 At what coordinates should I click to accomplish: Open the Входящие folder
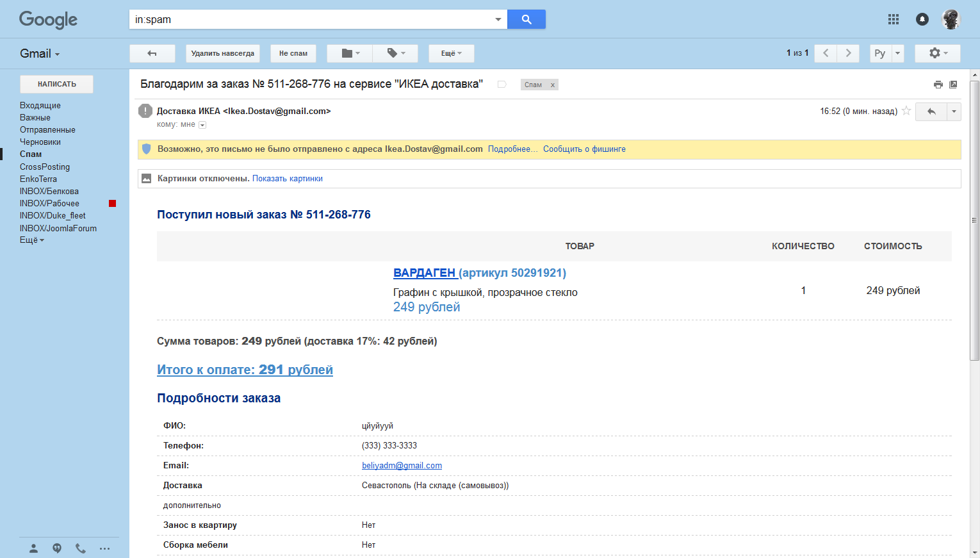40,105
